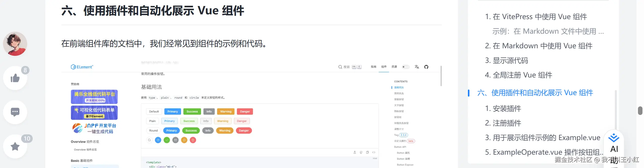Click the Element Plus logo

tap(82, 67)
